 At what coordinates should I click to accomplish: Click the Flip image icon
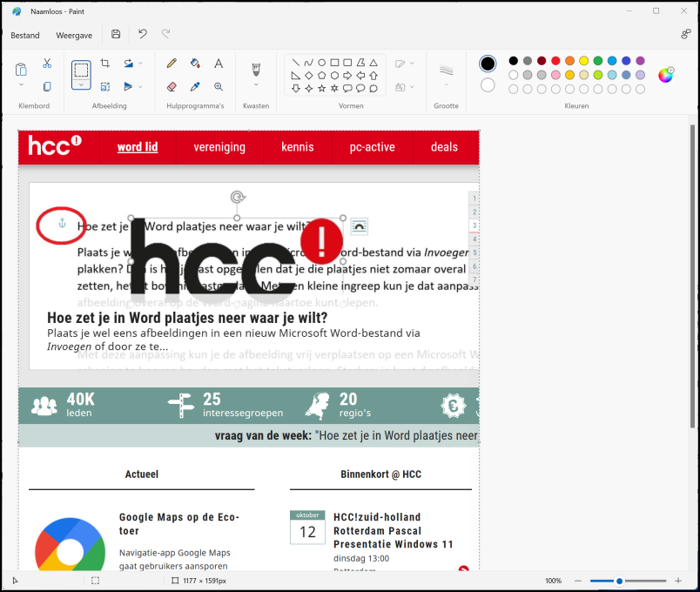click(128, 86)
